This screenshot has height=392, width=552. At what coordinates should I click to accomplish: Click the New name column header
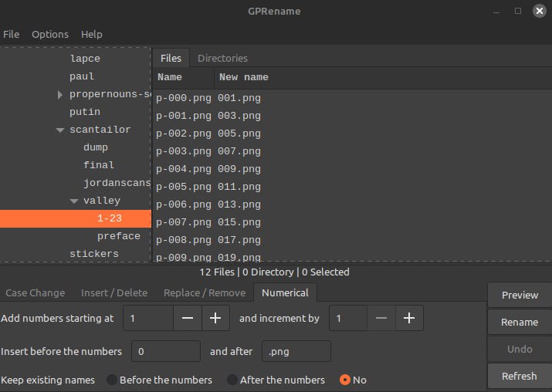(244, 77)
